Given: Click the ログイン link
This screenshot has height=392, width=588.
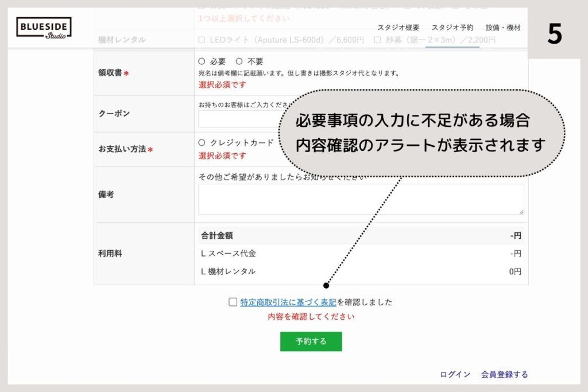Looking at the screenshot, I should 455,374.
